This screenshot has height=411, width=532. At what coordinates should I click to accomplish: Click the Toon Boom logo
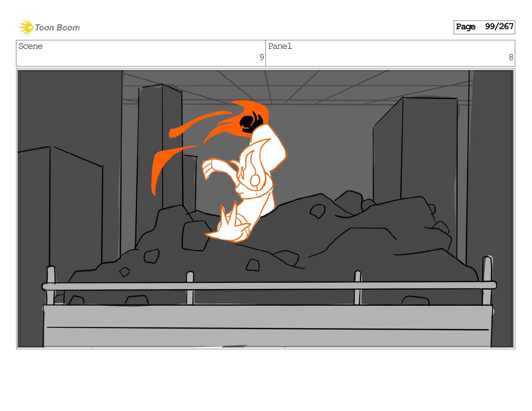point(49,27)
